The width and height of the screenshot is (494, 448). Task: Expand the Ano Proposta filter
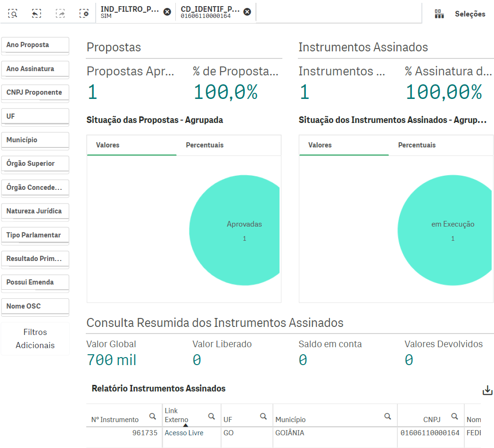point(35,45)
